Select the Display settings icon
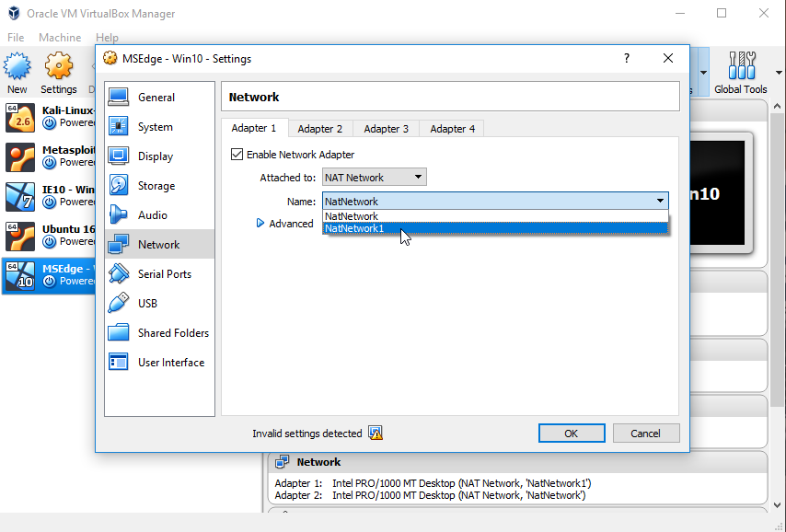 tap(119, 156)
